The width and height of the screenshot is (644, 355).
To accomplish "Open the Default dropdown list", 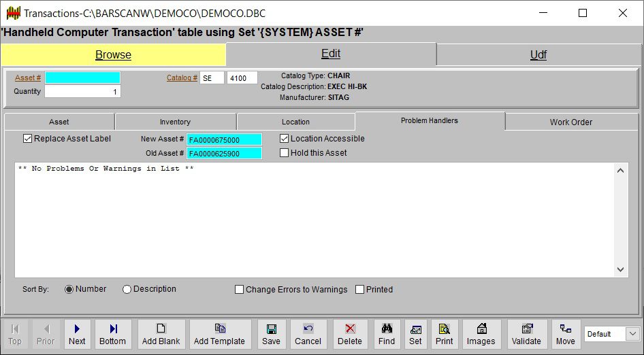I will 632,334.
